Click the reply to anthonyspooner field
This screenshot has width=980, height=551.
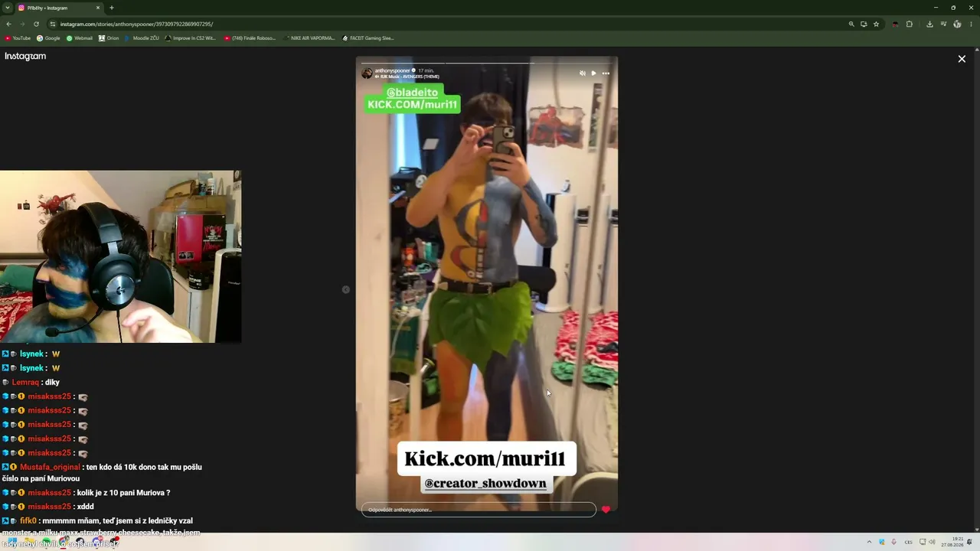point(479,510)
